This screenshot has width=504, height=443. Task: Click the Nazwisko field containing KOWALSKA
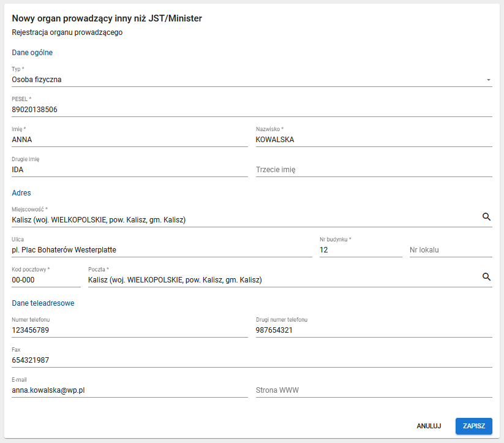pos(374,140)
